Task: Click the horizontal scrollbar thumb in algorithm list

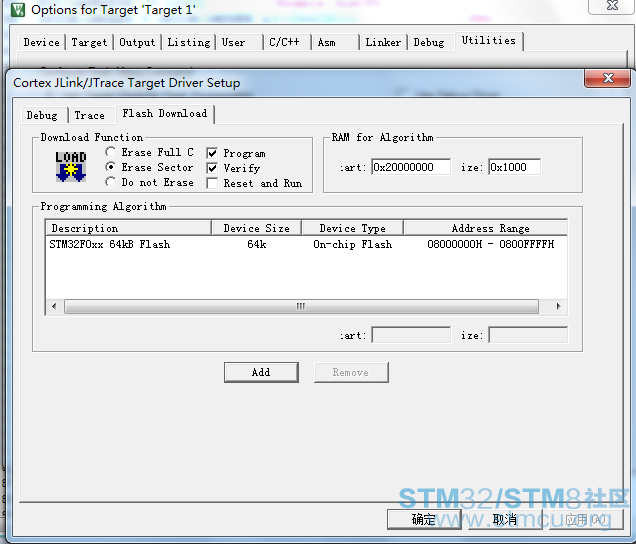Action: (x=301, y=306)
